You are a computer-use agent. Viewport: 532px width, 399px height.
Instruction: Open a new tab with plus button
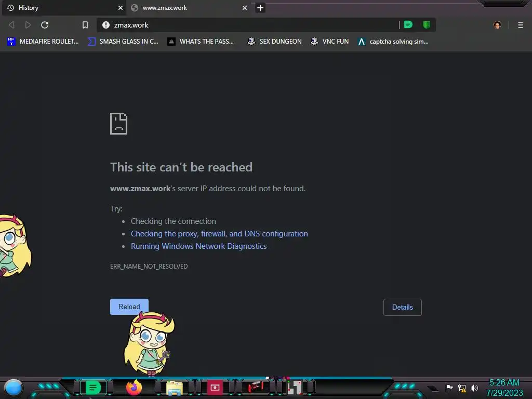260,8
